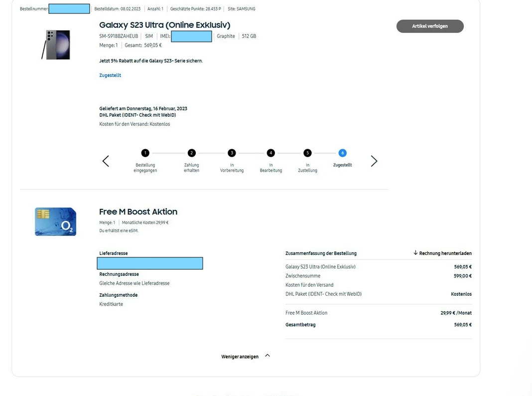532x396 pixels.
Task: Click the Graphite color label
Action: pyautogui.click(x=226, y=36)
